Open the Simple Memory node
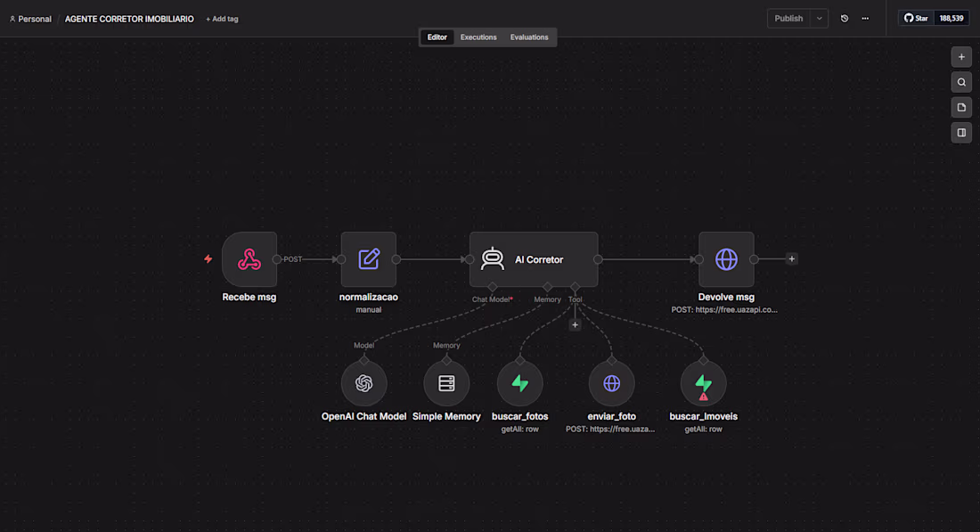 coord(446,383)
